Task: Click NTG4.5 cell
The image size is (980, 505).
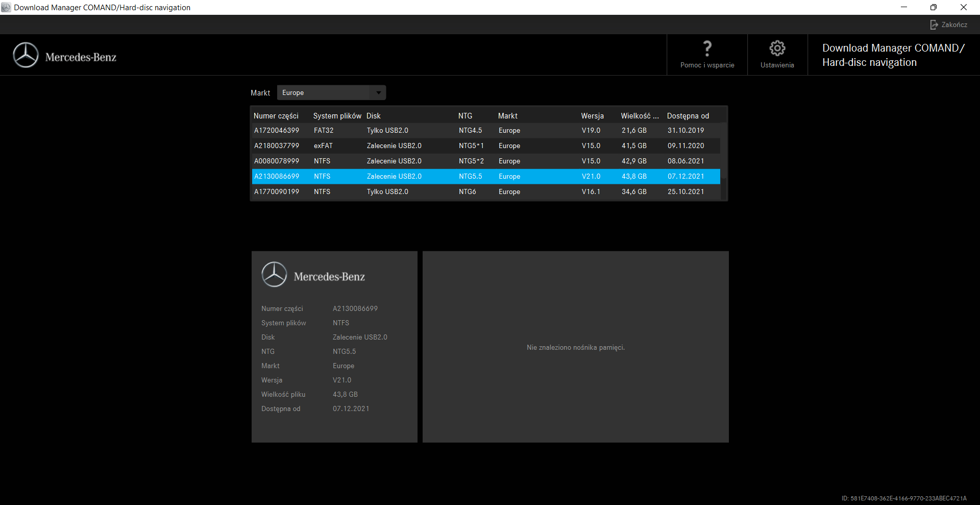Action: [470, 130]
